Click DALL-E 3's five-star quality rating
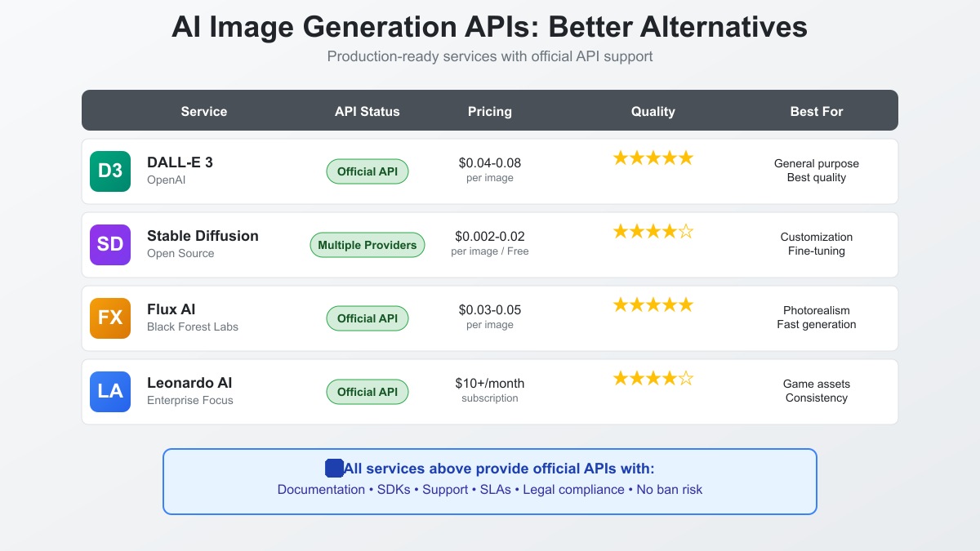 (x=653, y=158)
